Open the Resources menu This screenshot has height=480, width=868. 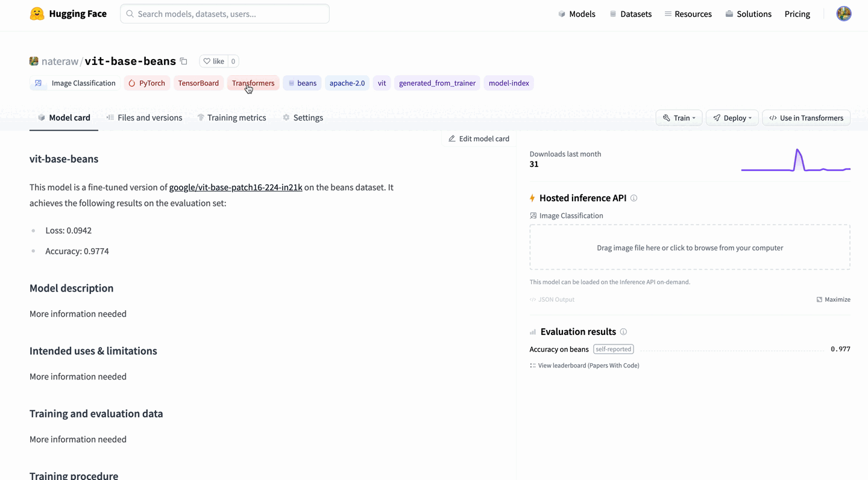pos(688,14)
